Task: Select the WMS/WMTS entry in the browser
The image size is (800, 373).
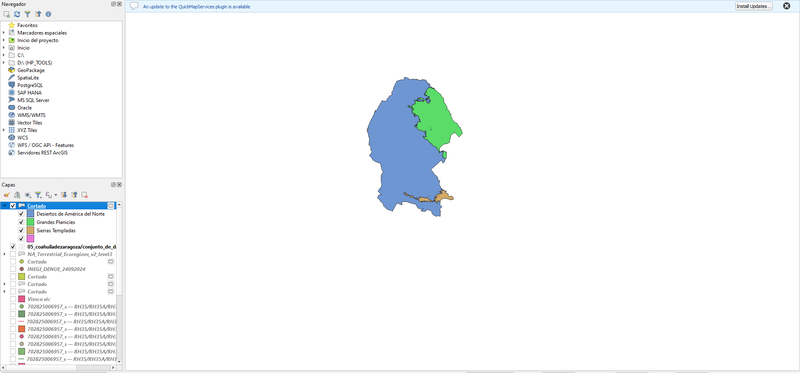Action: tap(31, 115)
